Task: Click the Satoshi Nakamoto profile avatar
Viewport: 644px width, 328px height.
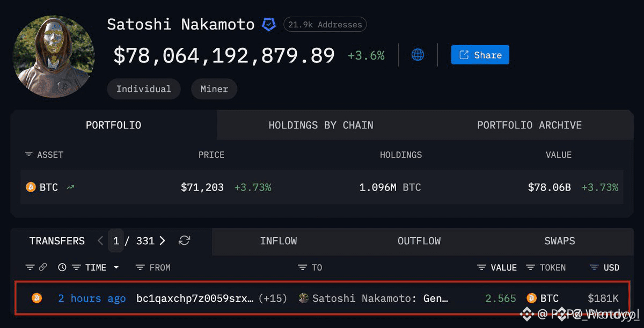Action: coord(54,56)
